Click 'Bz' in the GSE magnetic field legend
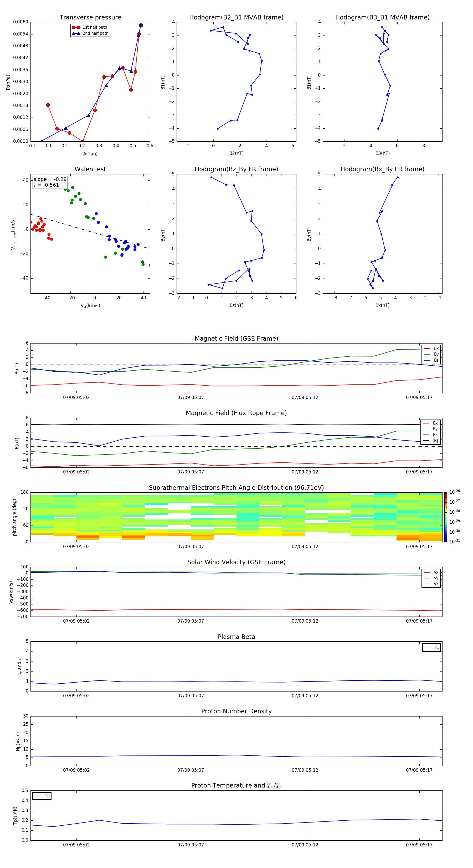Viewport: 473px width, 868px height. [x=431, y=360]
